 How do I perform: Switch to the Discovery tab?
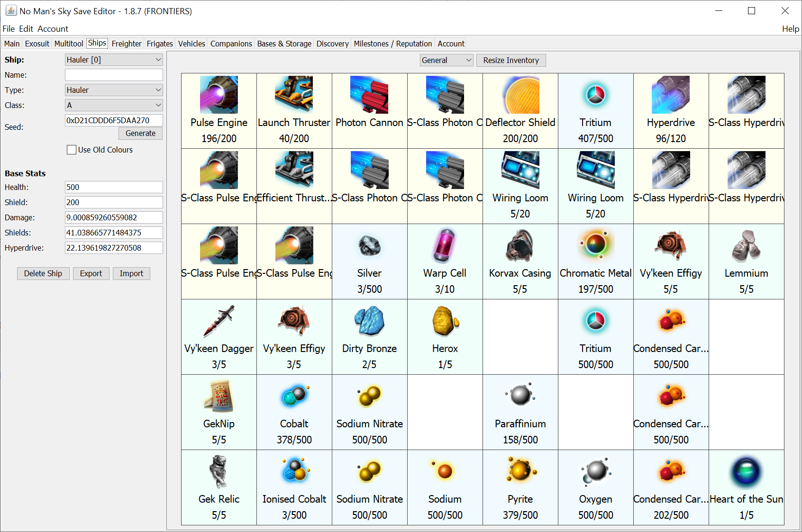(x=332, y=44)
